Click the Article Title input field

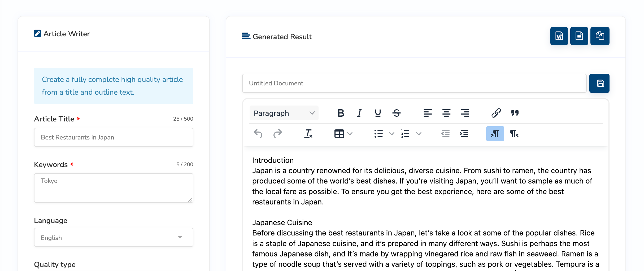tap(114, 137)
